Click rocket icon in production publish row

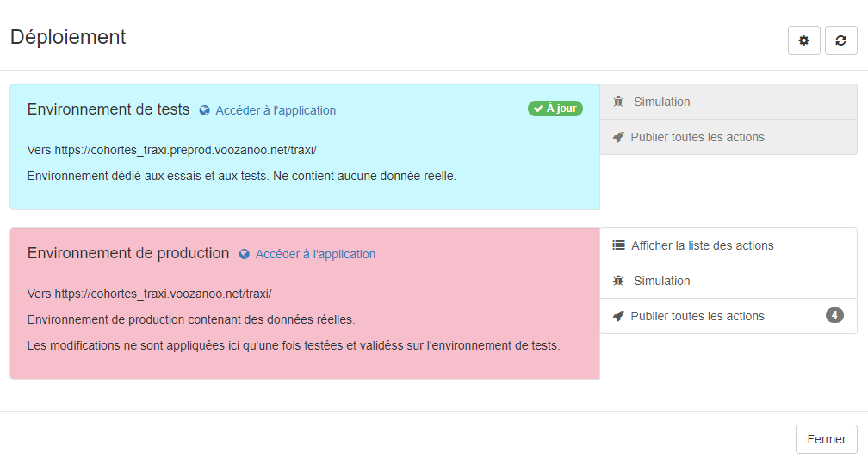coord(618,316)
